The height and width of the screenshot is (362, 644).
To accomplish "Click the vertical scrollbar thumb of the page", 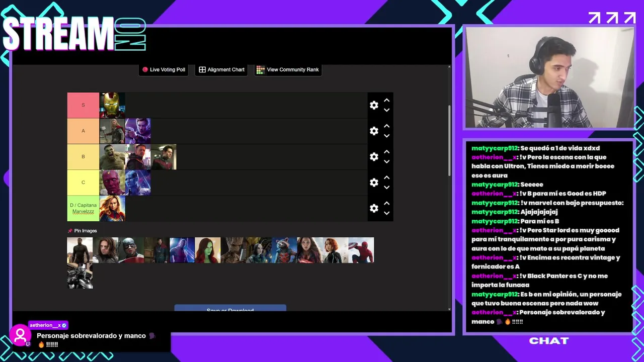I will pos(450,140).
